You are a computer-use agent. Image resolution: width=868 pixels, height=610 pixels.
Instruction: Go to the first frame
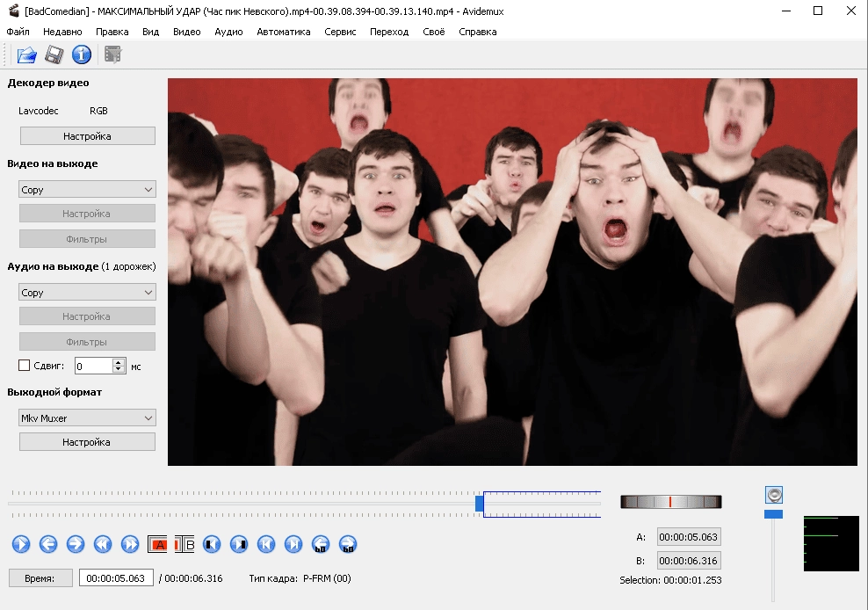point(265,544)
